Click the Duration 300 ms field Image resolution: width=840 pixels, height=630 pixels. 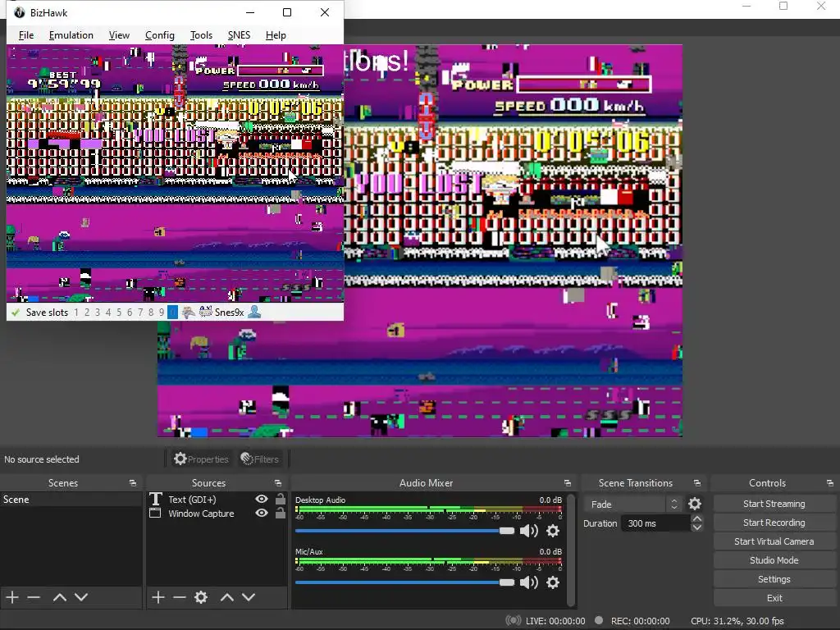(655, 523)
